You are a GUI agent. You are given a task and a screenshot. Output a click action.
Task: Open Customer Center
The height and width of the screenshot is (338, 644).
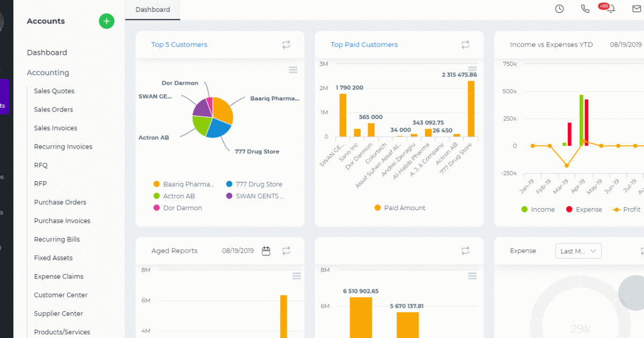point(61,295)
